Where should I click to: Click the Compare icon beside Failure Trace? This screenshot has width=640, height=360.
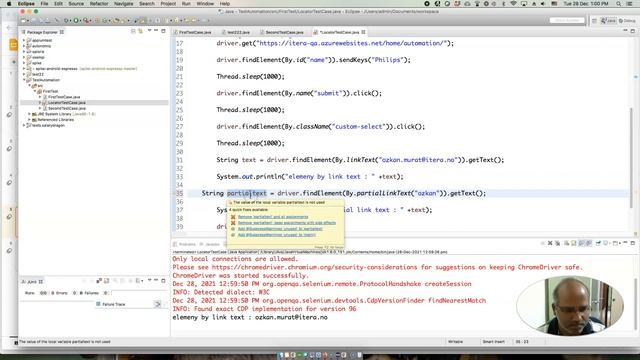[158, 304]
